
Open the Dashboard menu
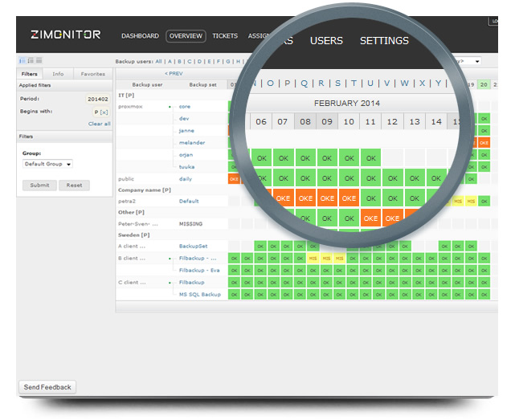tap(140, 36)
